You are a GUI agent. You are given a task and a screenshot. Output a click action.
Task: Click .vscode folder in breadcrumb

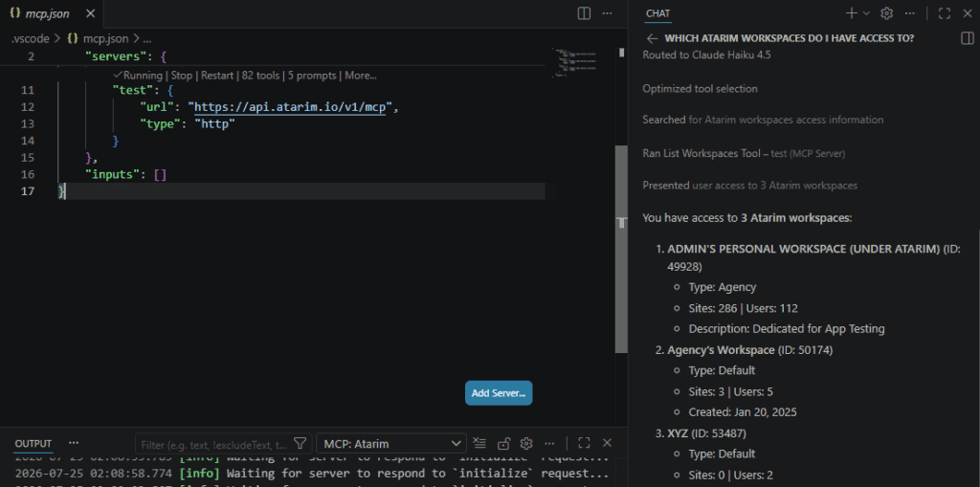click(x=30, y=38)
